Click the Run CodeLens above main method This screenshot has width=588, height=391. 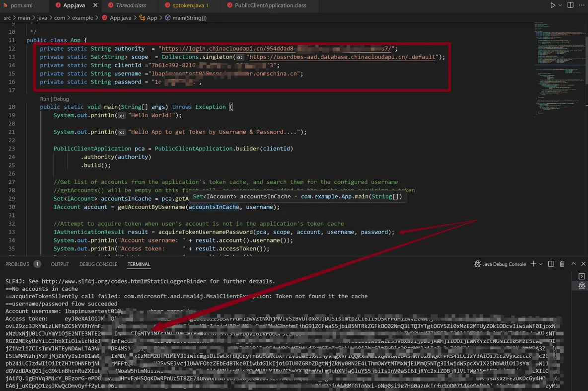(44, 99)
